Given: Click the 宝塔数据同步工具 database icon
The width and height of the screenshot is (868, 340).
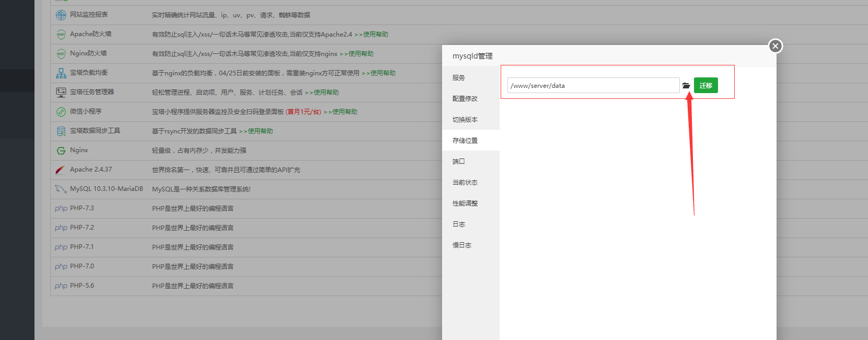Looking at the screenshot, I should point(61,131).
